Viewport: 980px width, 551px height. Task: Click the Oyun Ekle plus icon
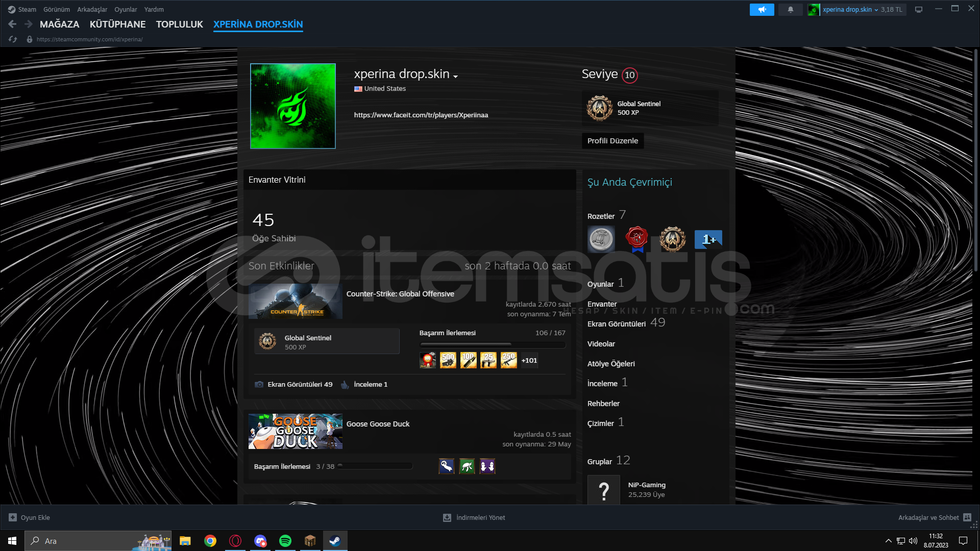[13, 517]
